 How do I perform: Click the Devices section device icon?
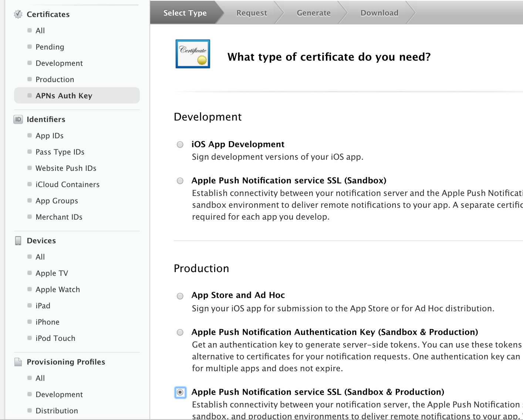point(18,241)
